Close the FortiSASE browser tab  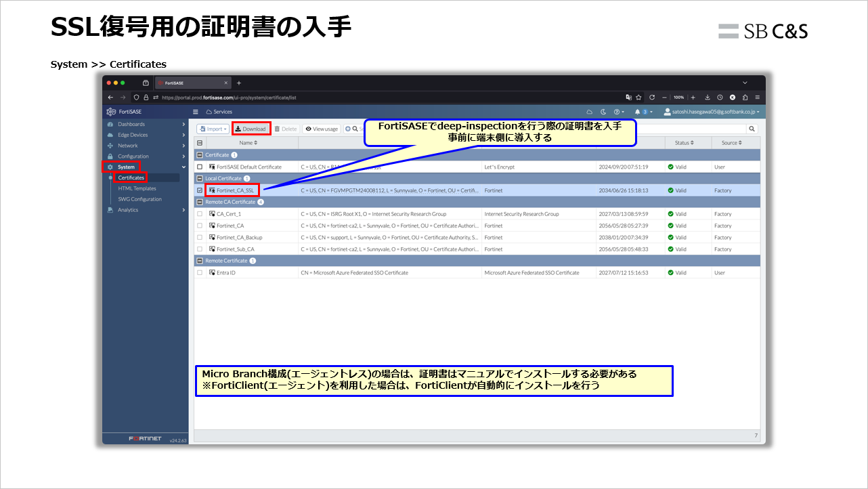(x=226, y=83)
